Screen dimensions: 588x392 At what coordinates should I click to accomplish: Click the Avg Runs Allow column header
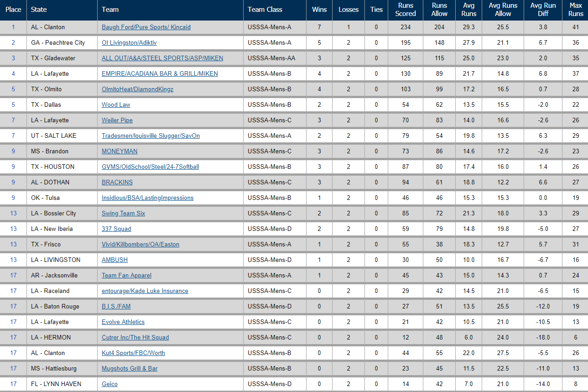tap(503, 10)
